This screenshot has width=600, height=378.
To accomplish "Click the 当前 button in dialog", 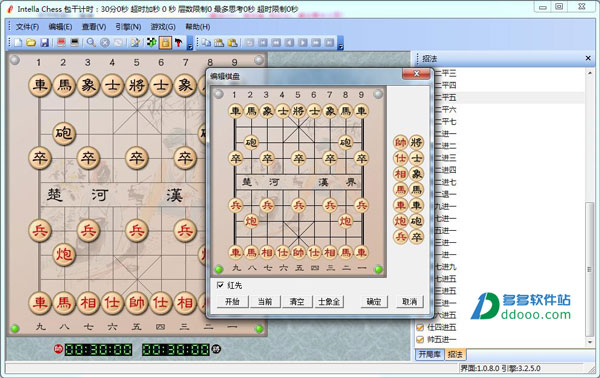I will click(x=265, y=302).
